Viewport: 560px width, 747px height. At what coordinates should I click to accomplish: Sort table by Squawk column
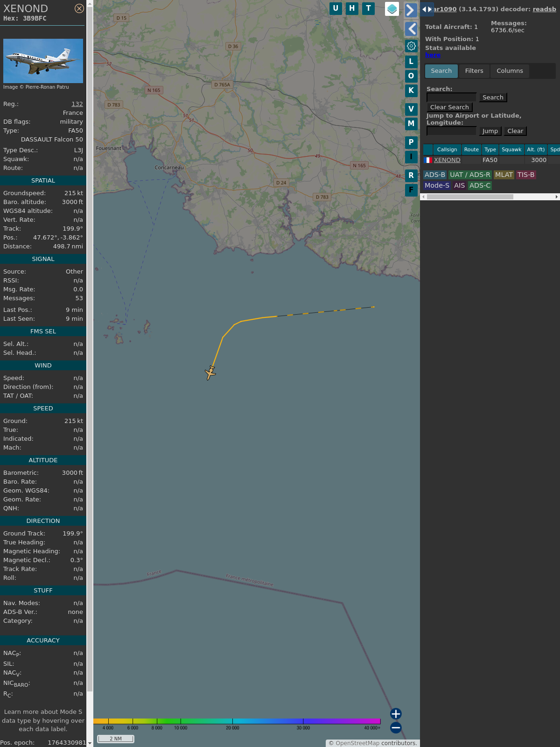(511, 149)
